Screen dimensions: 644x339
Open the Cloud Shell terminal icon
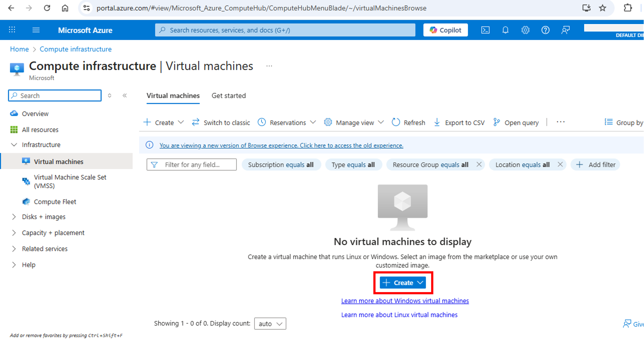(485, 30)
